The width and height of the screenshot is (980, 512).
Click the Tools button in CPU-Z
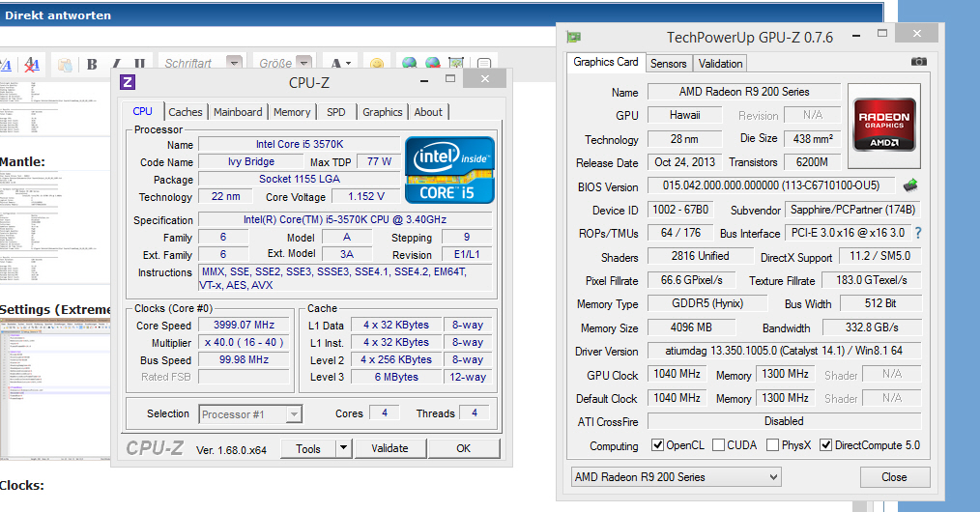coord(308,449)
